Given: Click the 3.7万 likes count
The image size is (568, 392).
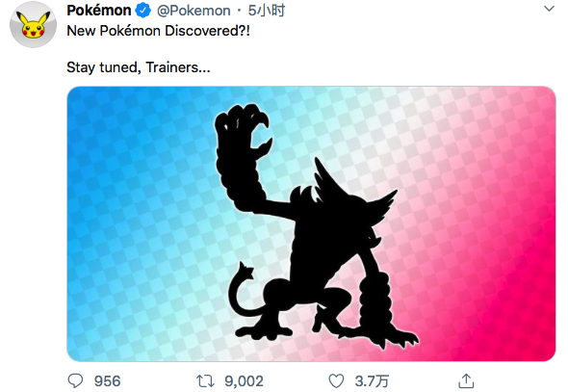Looking at the screenshot, I should [x=372, y=381].
